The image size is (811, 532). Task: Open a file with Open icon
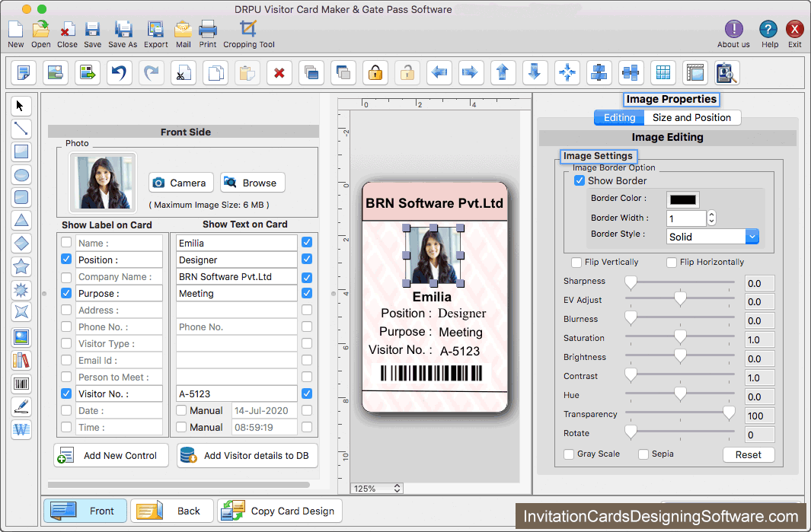click(41, 30)
